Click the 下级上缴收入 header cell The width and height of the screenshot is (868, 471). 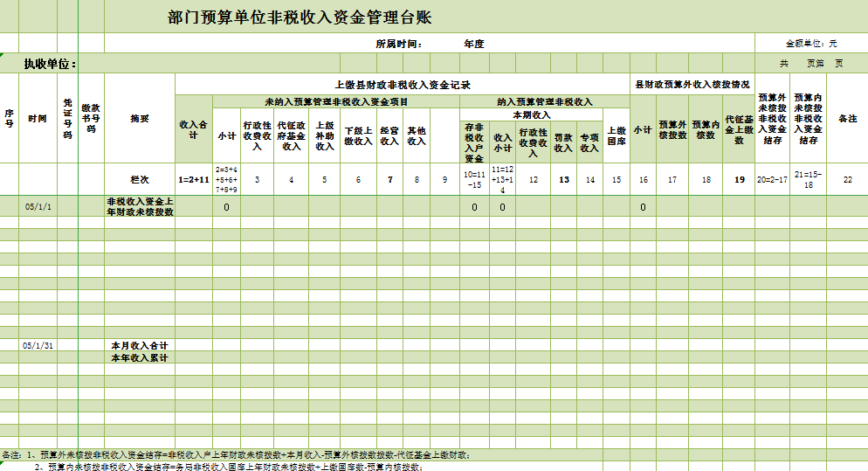[x=358, y=135]
